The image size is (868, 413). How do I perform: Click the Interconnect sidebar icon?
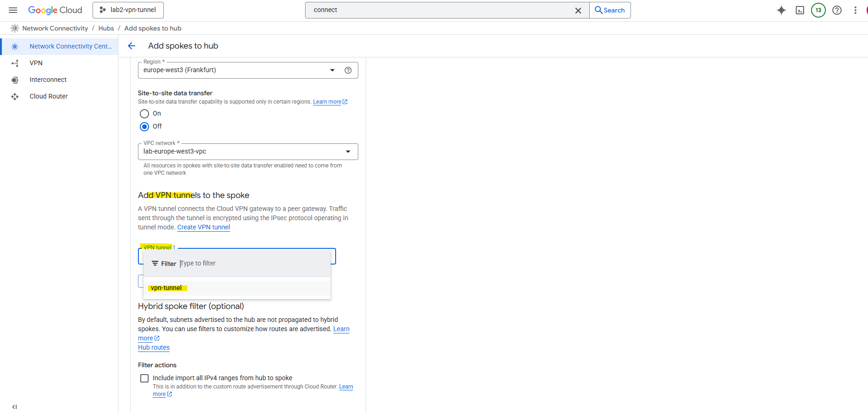(15, 80)
